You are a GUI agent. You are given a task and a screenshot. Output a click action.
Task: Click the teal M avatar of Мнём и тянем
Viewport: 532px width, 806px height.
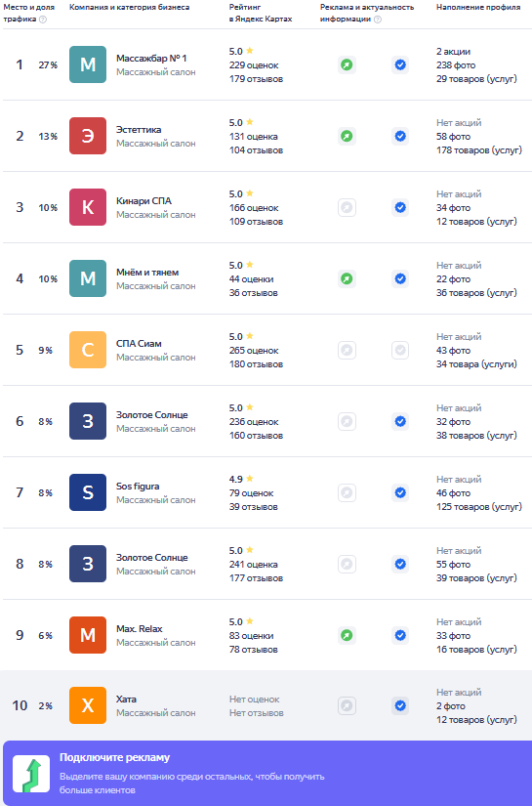click(x=88, y=278)
